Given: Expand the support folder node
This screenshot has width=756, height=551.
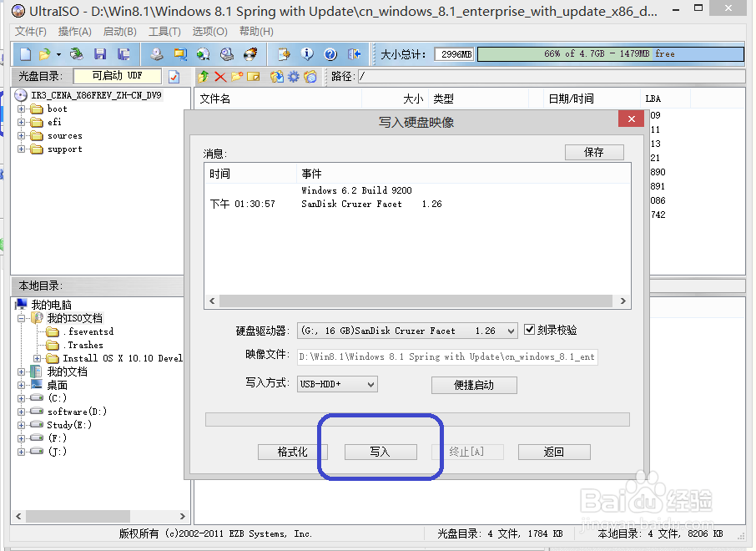Looking at the screenshot, I should [21, 149].
